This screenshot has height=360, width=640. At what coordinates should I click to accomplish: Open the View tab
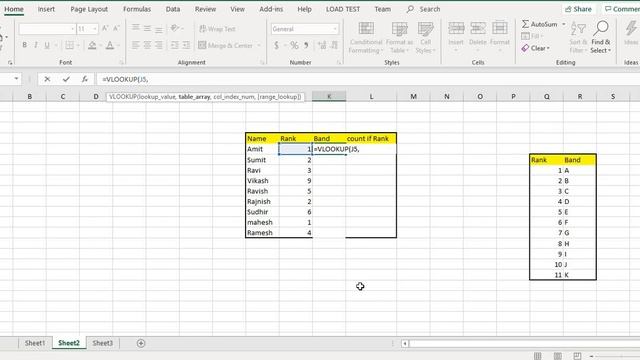tap(237, 9)
